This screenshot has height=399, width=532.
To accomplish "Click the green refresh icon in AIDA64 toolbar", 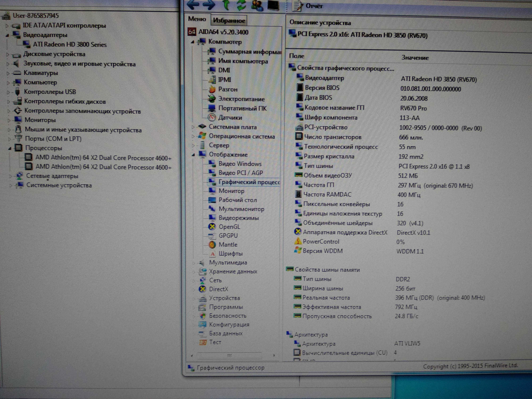I will (x=241, y=5).
